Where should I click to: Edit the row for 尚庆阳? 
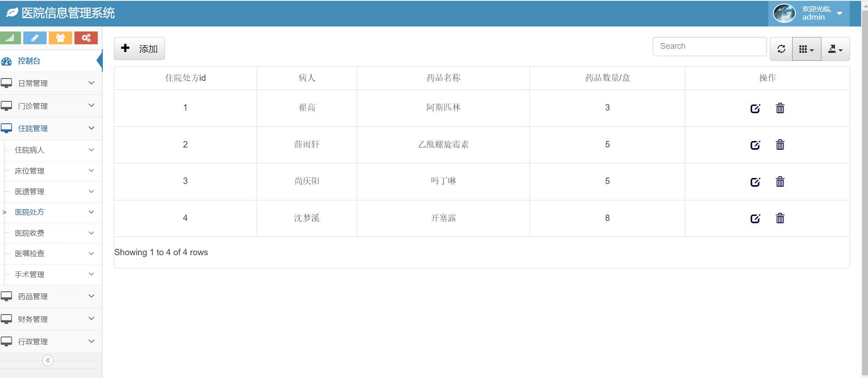pyautogui.click(x=756, y=182)
